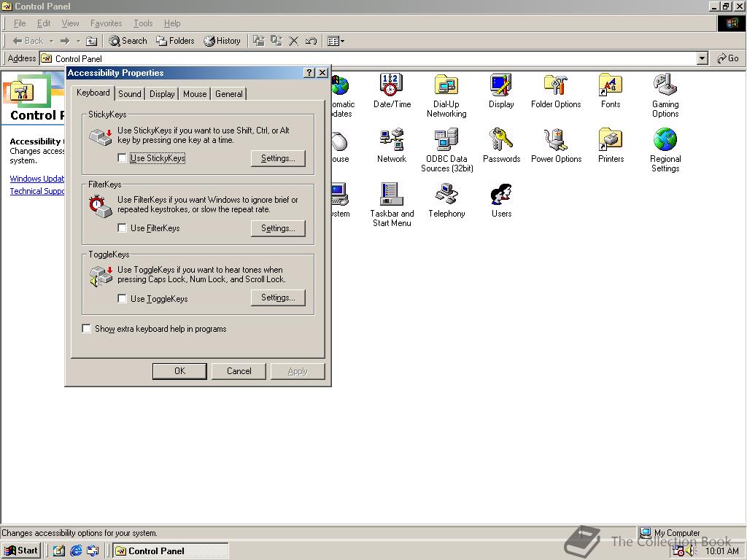Screen dimensions: 747x560
Task: Open the Forward button history dropdown arrow
Action: click(x=78, y=41)
